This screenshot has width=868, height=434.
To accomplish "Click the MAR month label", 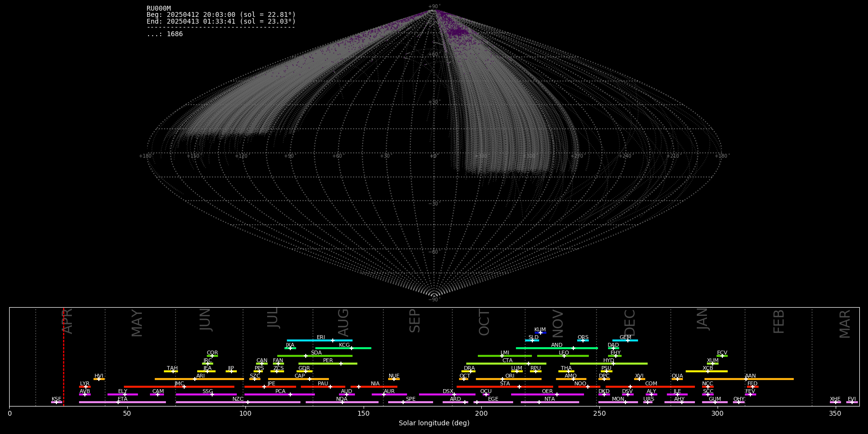I will point(845,324).
